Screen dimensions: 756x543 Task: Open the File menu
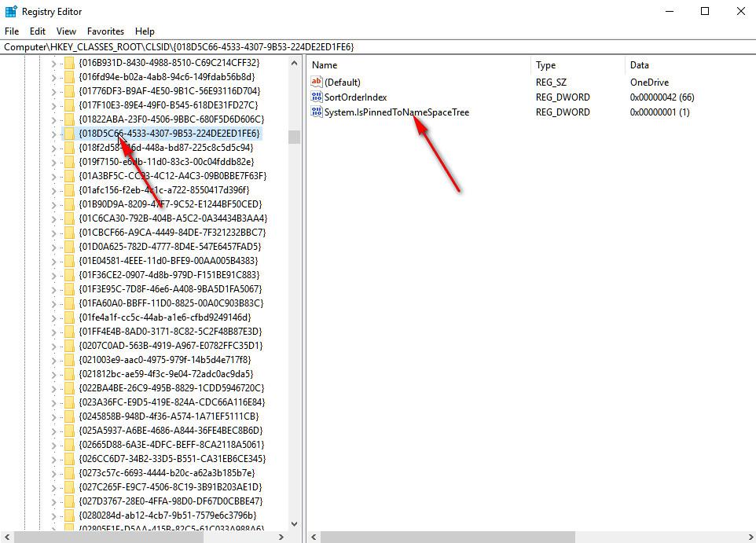click(x=12, y=31)
